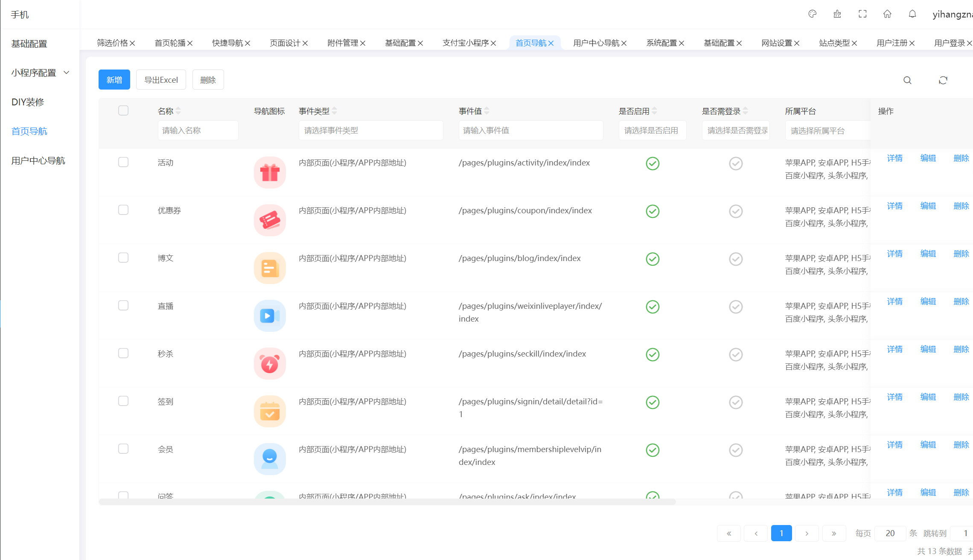Click the alarm clock icon for 秒杀
Screen dimensions: 973x560
pos(270,363)
